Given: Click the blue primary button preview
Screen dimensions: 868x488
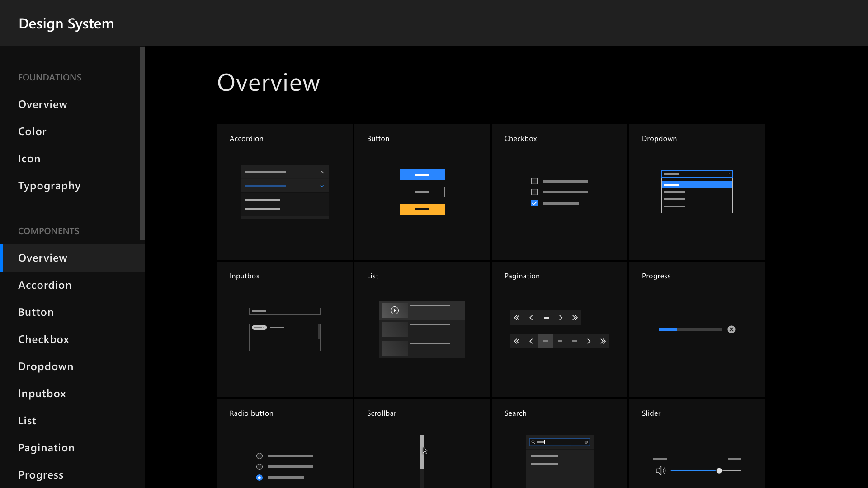Looking at the screenshot, I should (422, 175).
